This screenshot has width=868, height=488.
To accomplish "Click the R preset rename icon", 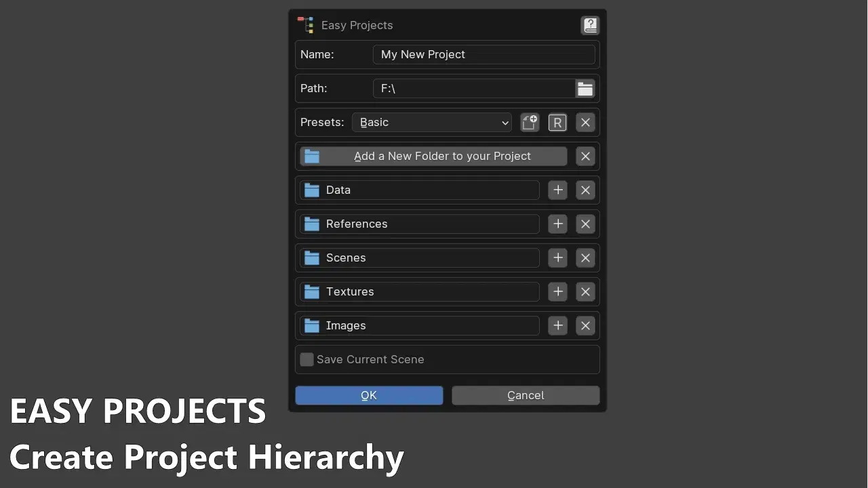I will coord(557,122).
